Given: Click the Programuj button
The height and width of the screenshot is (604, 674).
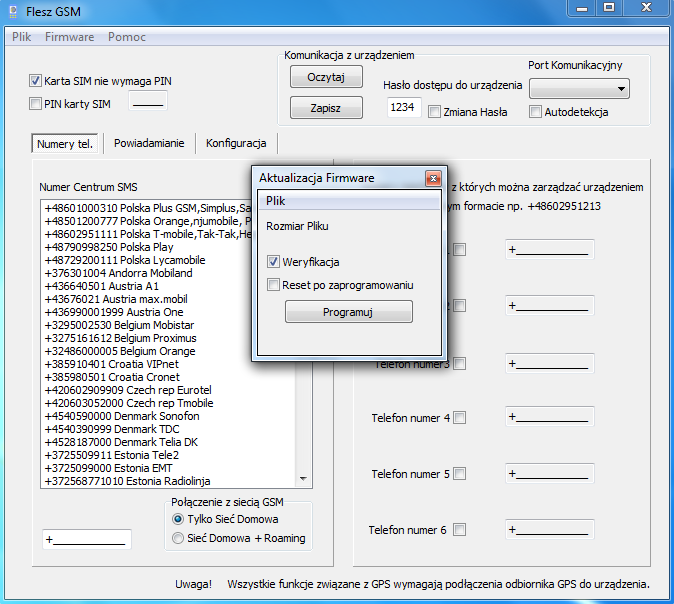Looking at the screenshot, I should coord(349,312).
